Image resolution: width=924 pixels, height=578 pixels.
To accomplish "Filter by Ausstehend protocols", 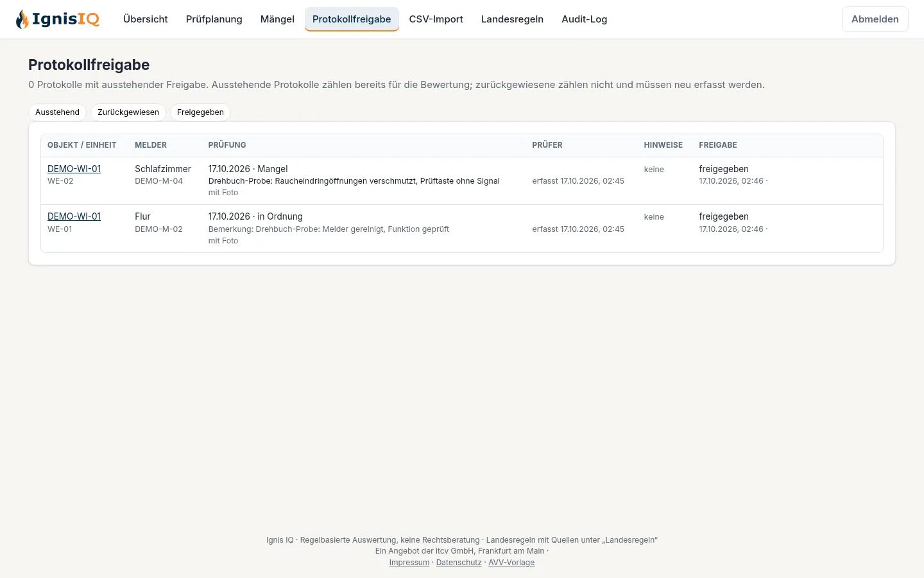I will coord(58,112).
